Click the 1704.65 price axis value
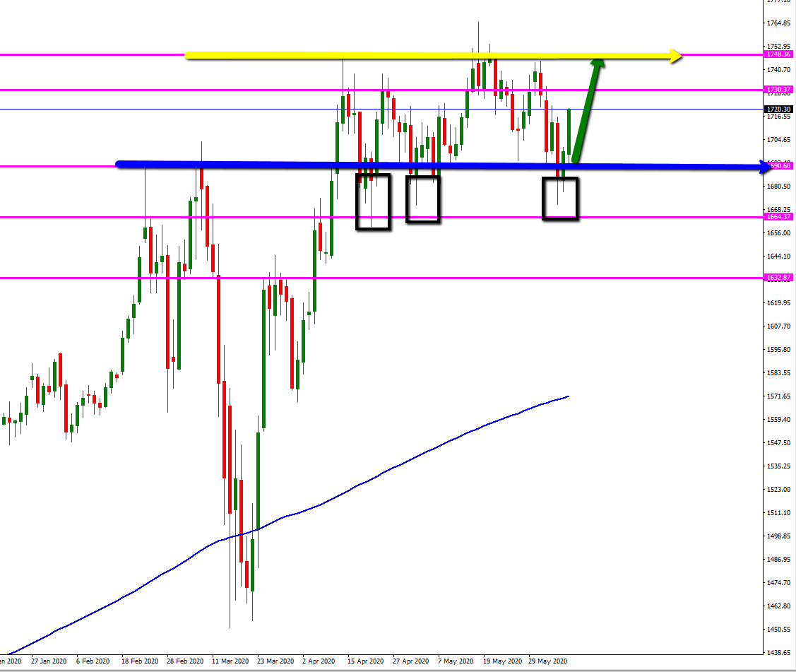The width and height of the screenshot is (796, 672). 778,140
